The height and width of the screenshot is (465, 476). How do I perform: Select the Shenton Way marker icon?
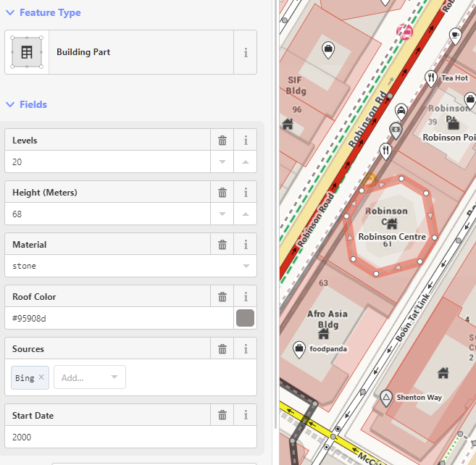[x=386, y=398]
